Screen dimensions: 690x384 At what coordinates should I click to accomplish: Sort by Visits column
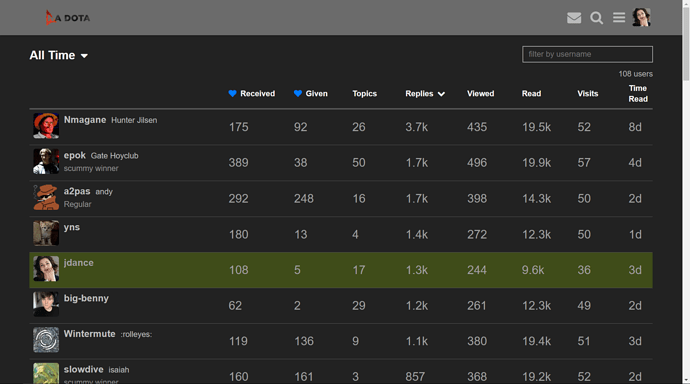[x=587, y=94]
